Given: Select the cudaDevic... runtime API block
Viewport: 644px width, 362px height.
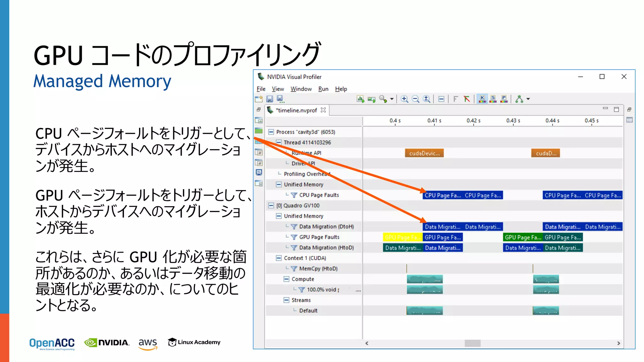Looking at the screenshot, I should (x=424, y=153).
